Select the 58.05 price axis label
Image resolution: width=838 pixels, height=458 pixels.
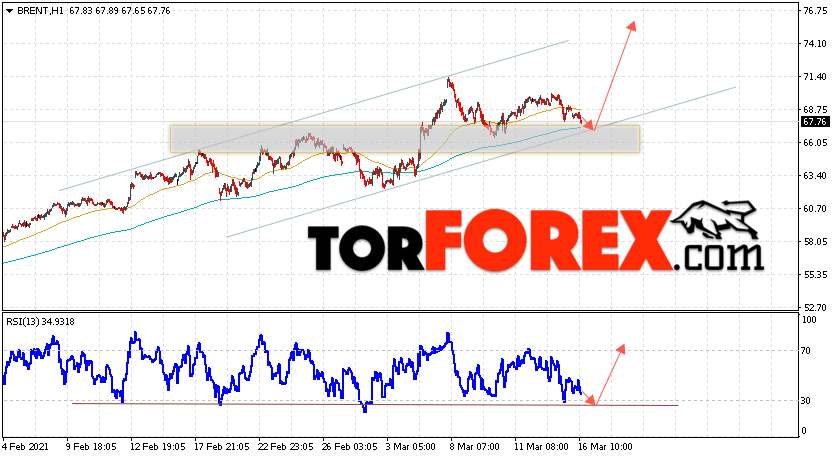(x=815, y=242)
